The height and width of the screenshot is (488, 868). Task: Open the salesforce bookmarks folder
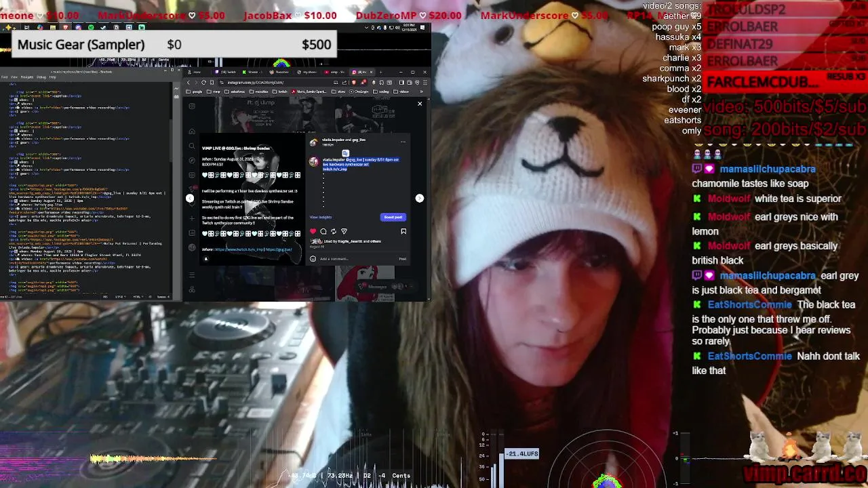(x=235, y=91)
